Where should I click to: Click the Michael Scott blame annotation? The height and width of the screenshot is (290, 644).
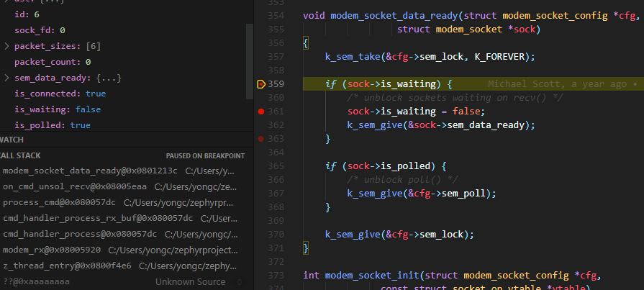(x=563, y=84)
